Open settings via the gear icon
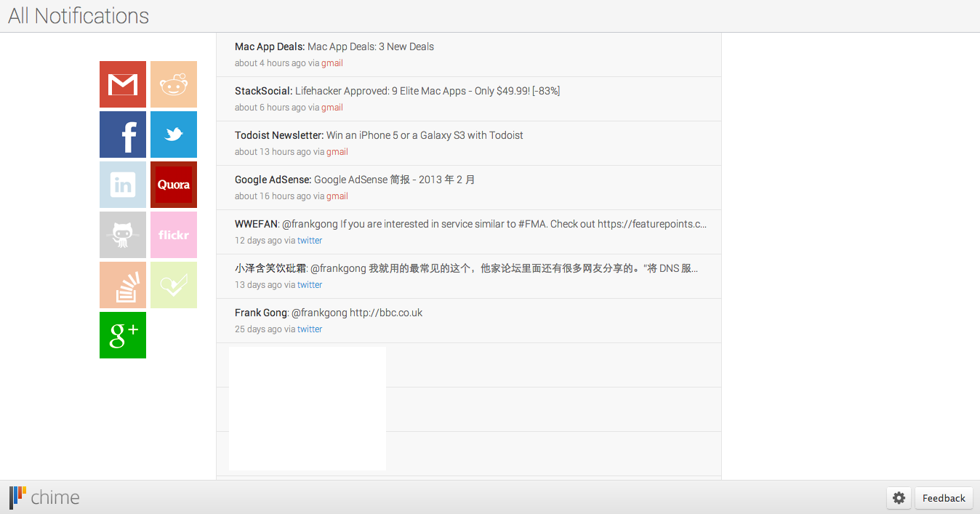980x514 pixels. (x=899, y=498)
